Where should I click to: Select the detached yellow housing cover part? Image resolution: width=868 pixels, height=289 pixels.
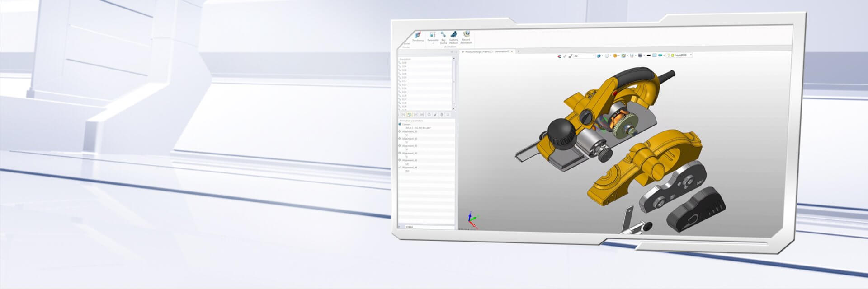pos(644,167)
